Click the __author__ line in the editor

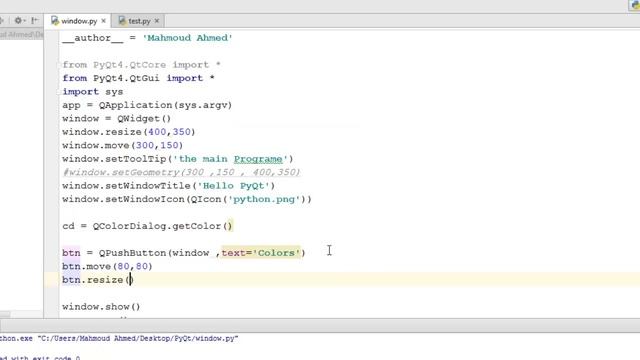[147, 38]
